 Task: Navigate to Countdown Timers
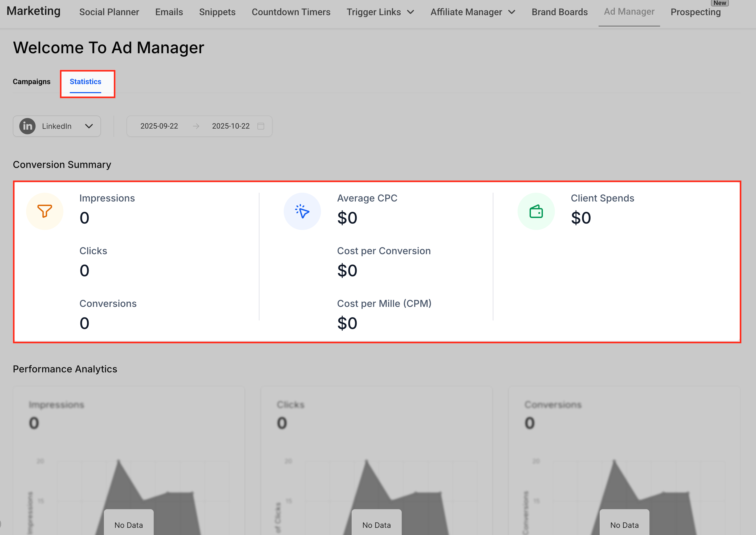point(291,12)
